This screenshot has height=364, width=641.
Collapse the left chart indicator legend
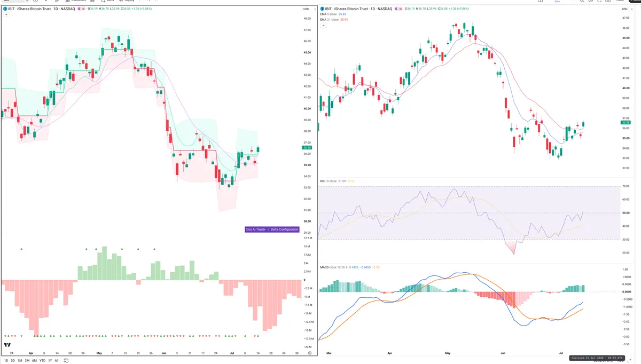[x=5, y=15]
